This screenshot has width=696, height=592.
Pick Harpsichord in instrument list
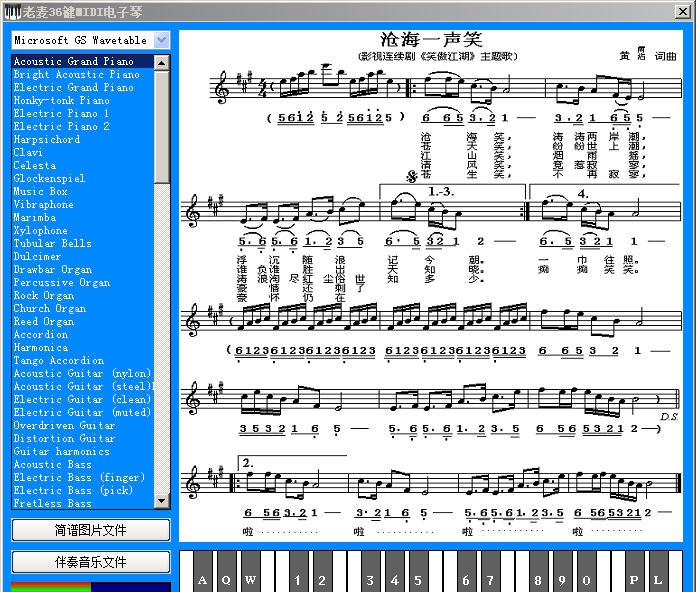pos(83,139)
